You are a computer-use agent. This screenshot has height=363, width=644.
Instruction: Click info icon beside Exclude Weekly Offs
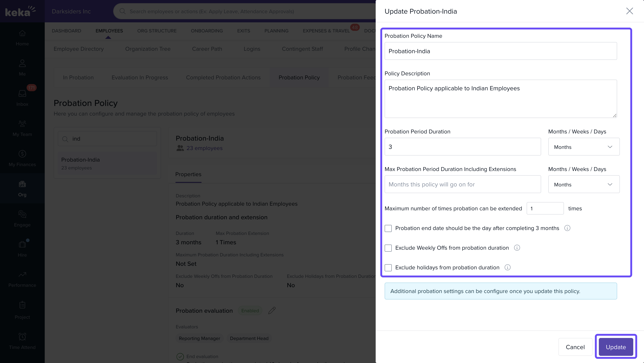click(517, 248)
